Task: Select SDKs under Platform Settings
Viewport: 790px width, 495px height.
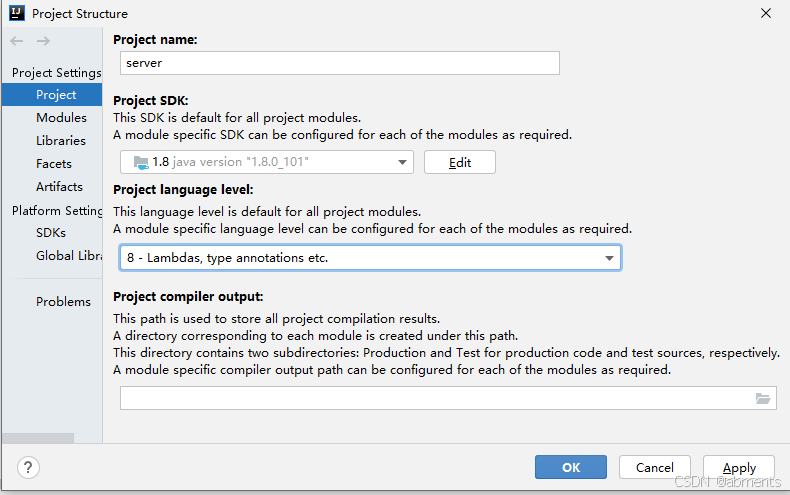Action: click(x=51, y=233)
